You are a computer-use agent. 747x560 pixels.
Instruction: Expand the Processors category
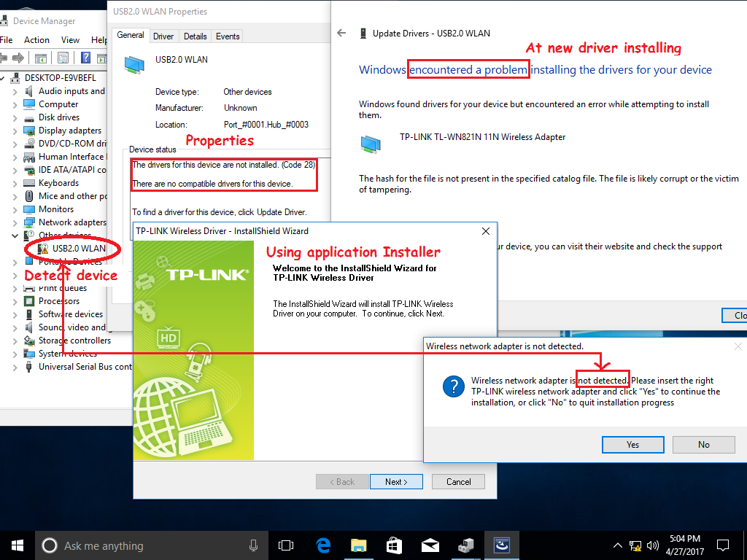click(x=15, y=301)
